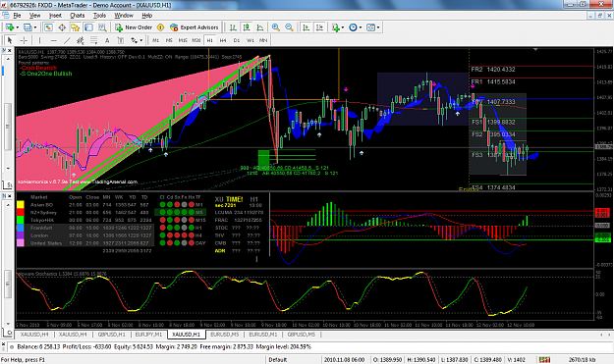Switch chart type to Line Chart
The image size is (614, 364).
click(260, 27)
